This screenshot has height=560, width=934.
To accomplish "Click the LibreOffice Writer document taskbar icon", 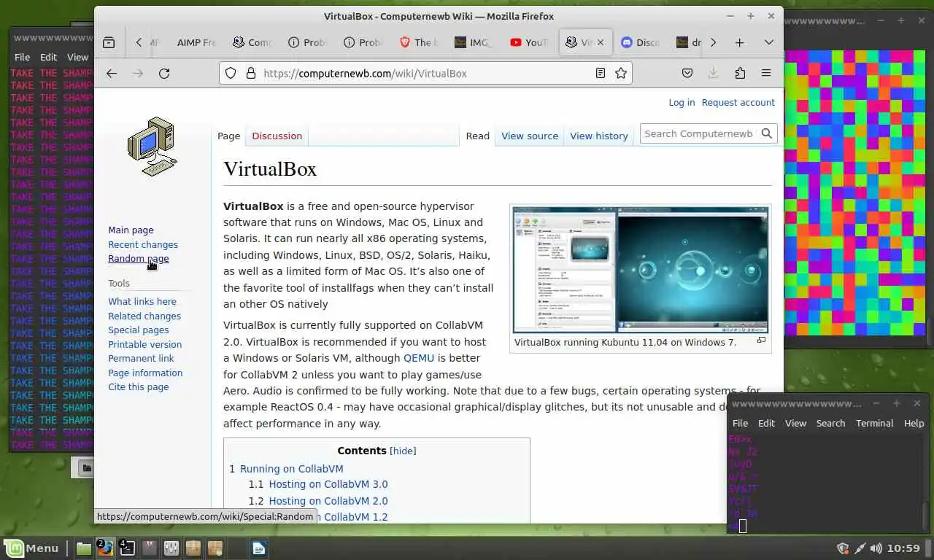I will 259,548.
